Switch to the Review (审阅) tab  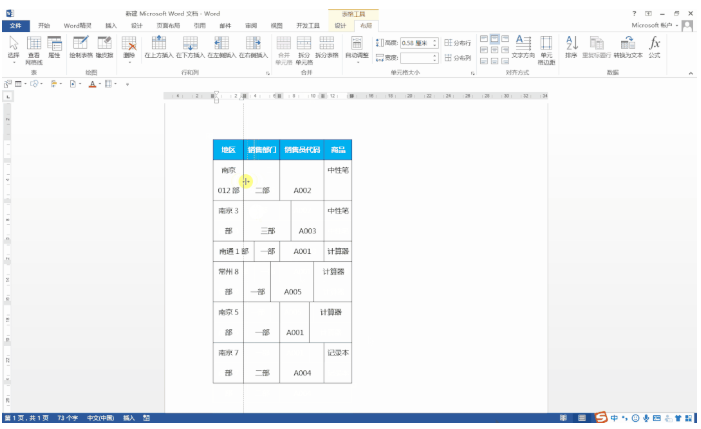pos(251,26)
